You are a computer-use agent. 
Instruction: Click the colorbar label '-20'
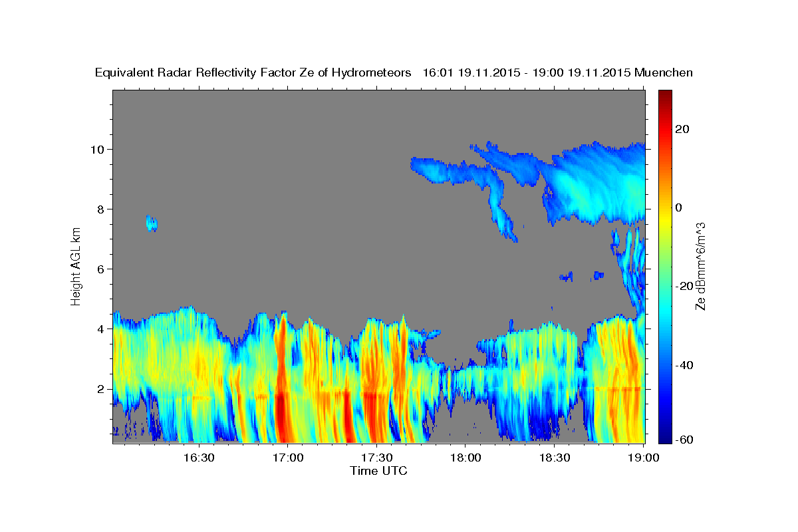[684, 286]
